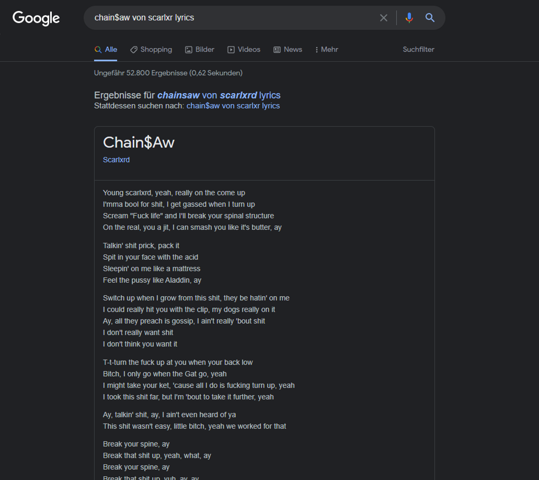The width and height of the screenshot is (539, 480).
Task: Open corrected query 'chainsaw von scarlxrd lyrics'
Action: [x=219, y=95]
